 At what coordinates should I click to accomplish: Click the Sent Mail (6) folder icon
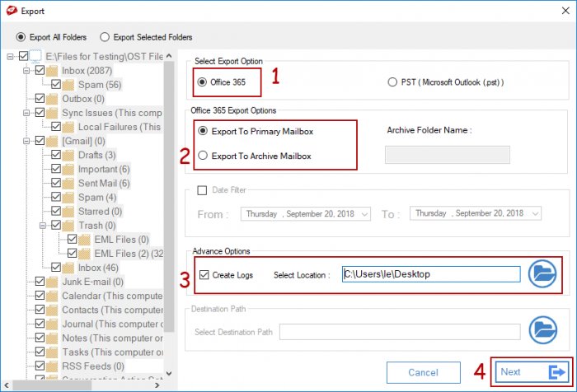[68, 183]
